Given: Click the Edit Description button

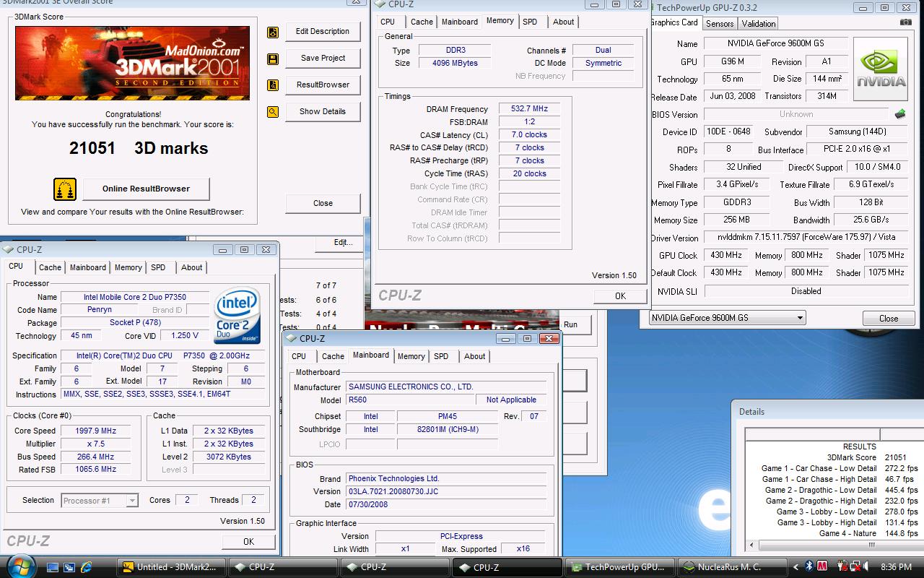Looking at the screenshot, I should pos(323,32).
